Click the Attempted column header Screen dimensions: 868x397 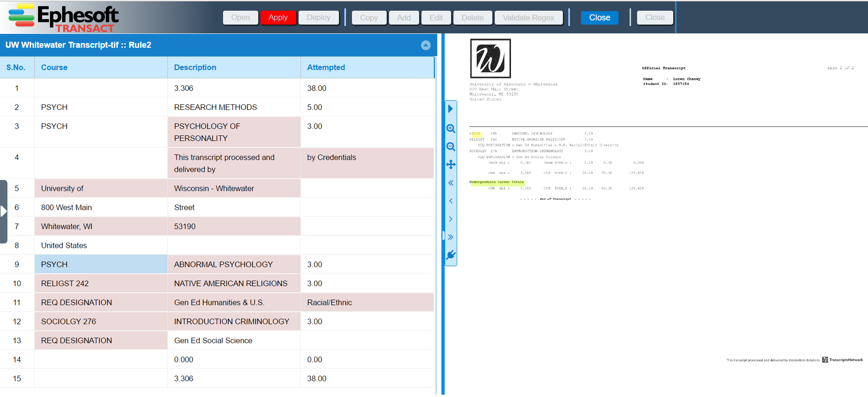pos(367,68)
